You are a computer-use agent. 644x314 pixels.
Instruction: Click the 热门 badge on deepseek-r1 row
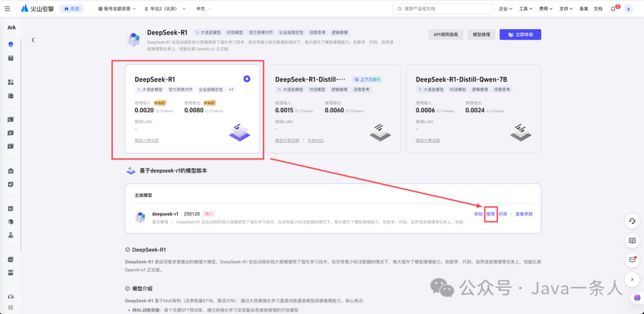(209, 214)
